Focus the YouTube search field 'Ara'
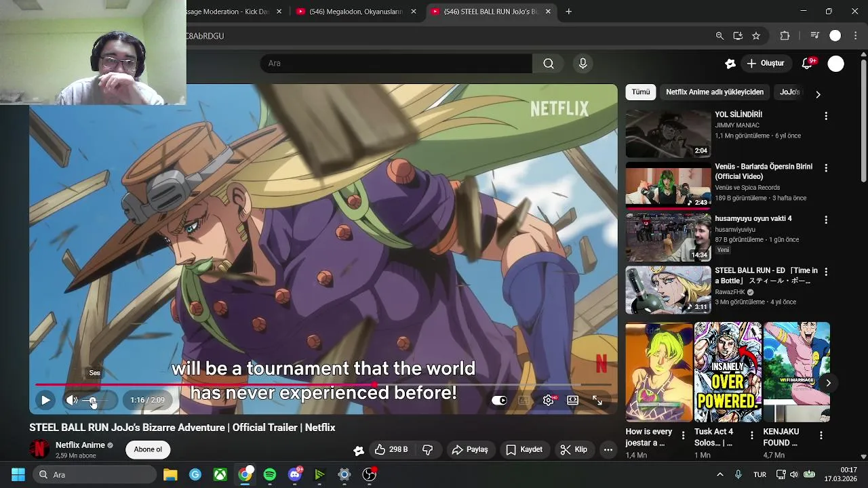Screen dimensions: 868x488 click(x=396, y=64)
